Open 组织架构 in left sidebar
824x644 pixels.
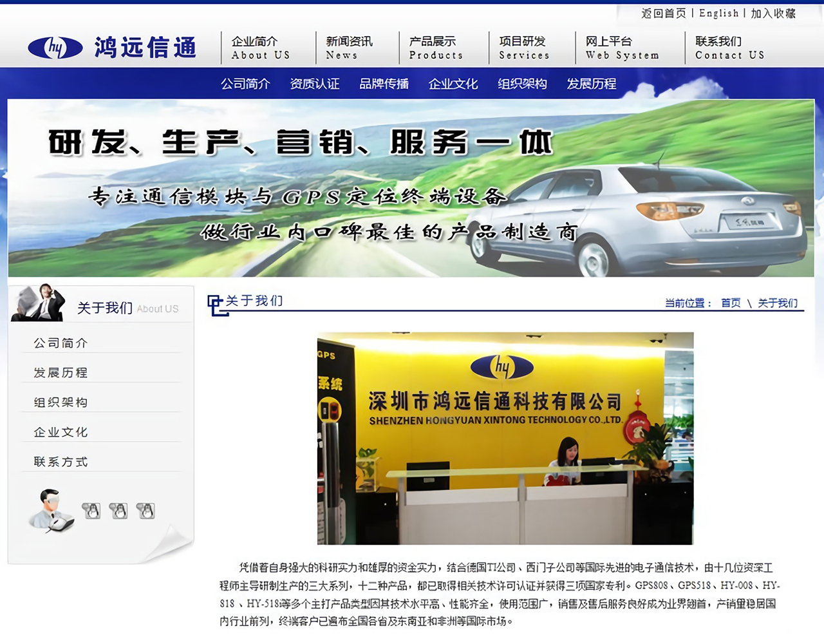pos(61,402)
